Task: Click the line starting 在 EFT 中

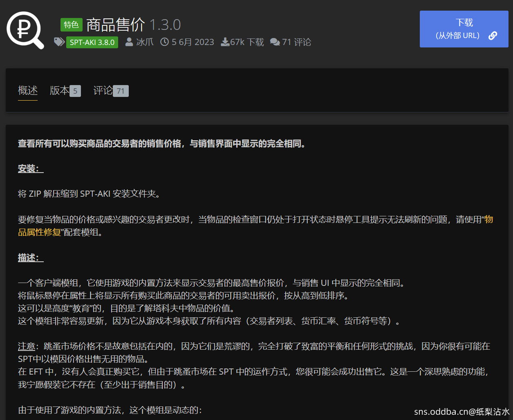Action: 254,372
